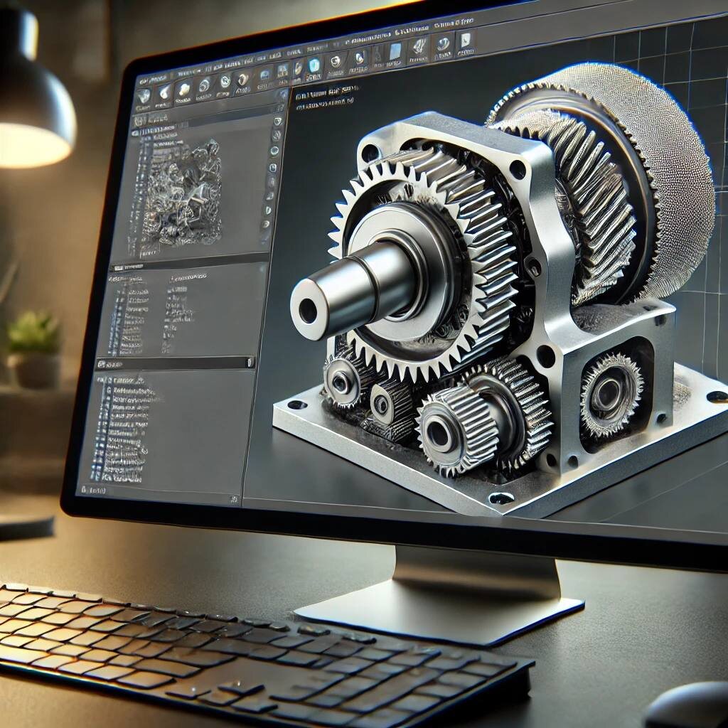The height and width of the screenshot is (728, 728).
Task: Click the sphere icon beside the white page icon
Action: click(444, 45)
